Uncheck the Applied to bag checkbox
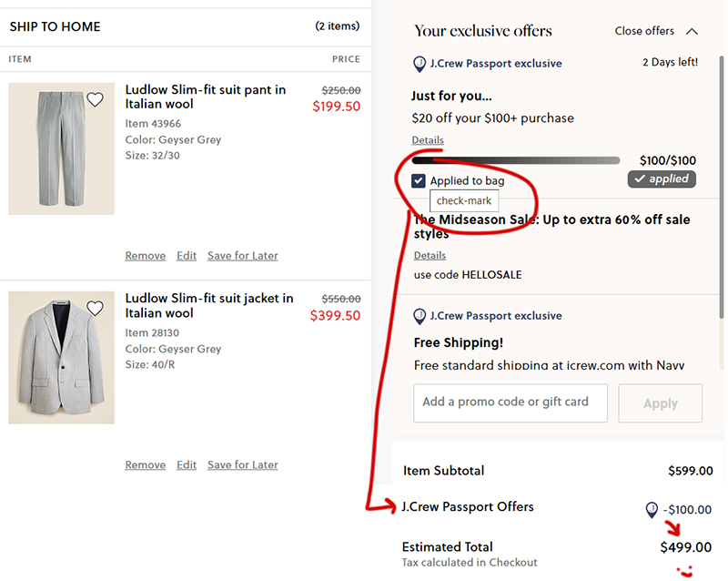Screen dimensions: 728x581 coord(419,180)
